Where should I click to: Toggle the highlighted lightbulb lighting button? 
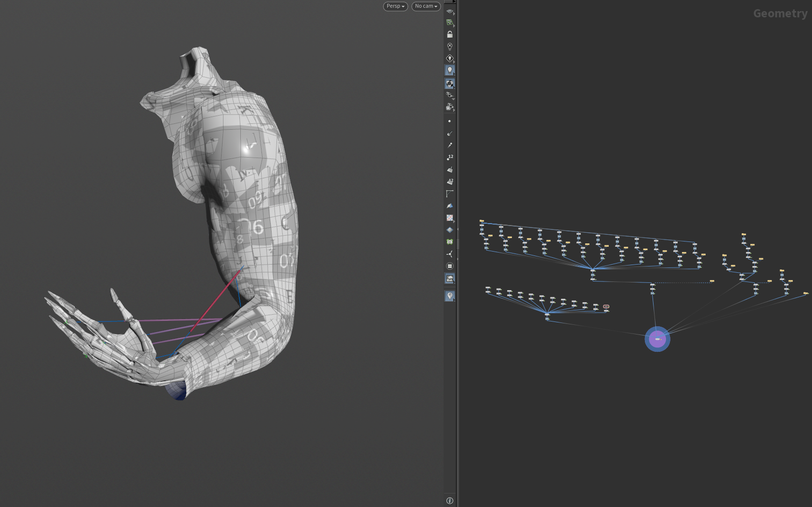(449, 70)
